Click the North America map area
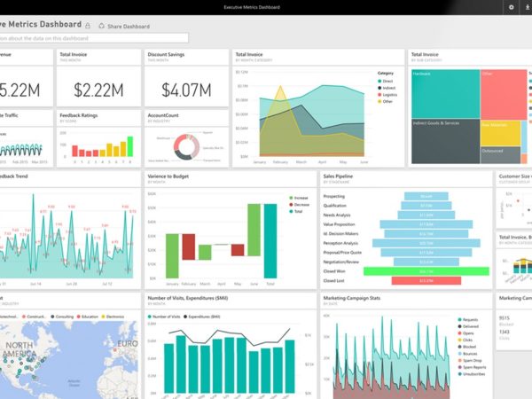The image size is (532, 399). [20, 350]
